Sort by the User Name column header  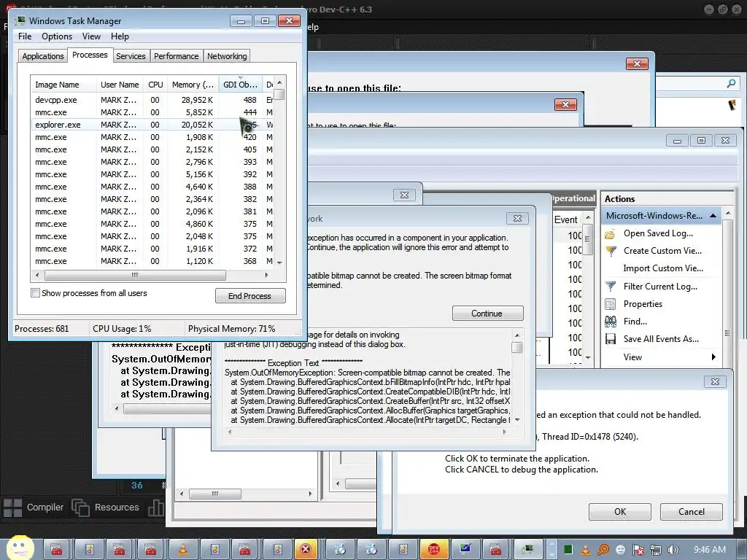point(120,85)
